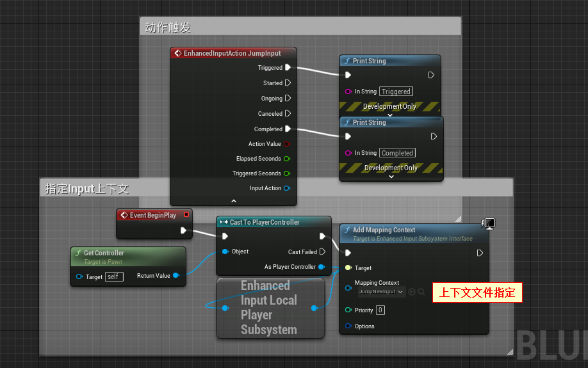This screenshot has height=368, width=588.
Task: Open the JumpNewInput Mapping Context dropdown
Action: (x=381, y=292)
